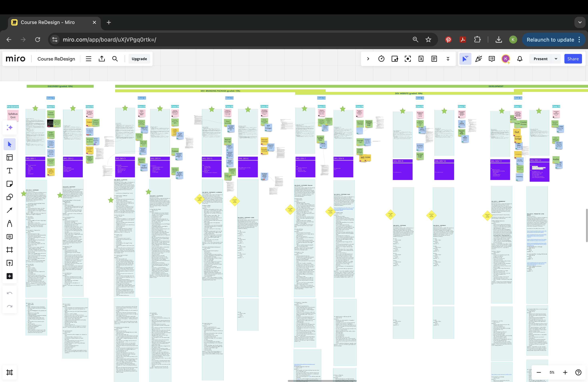The image size is (588, 382).
Task: Choose the Shapes tool
Action: [x=9, y=197]
